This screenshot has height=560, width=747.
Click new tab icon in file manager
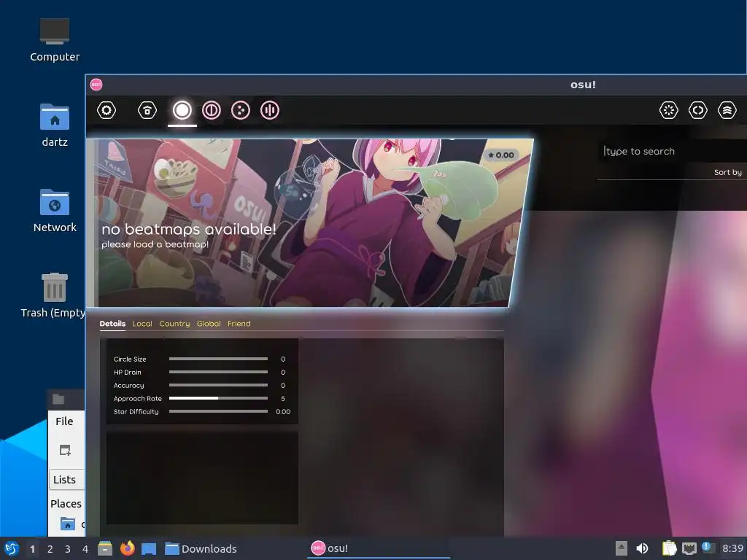point(65,450)
